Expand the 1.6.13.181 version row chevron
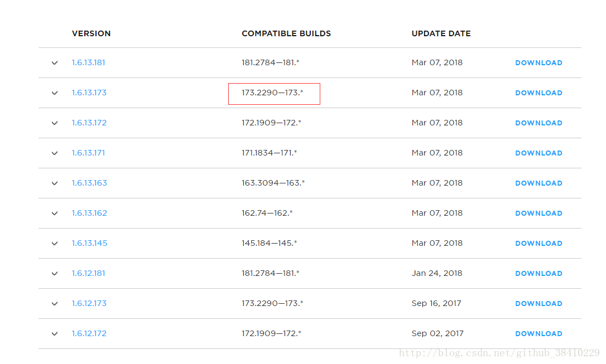The width and height of the screenshot is (606, 364). click(x=55, y=63)
